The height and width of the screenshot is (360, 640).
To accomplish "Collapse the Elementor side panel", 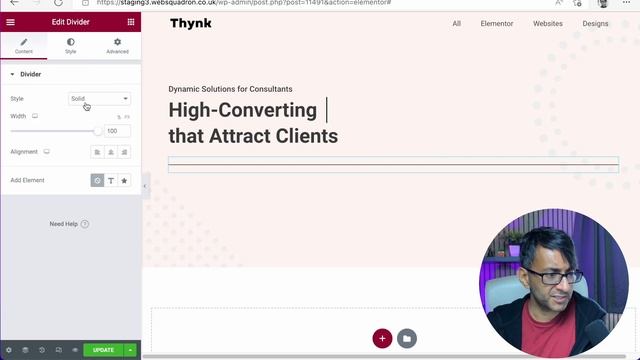I will pos(145,186).
